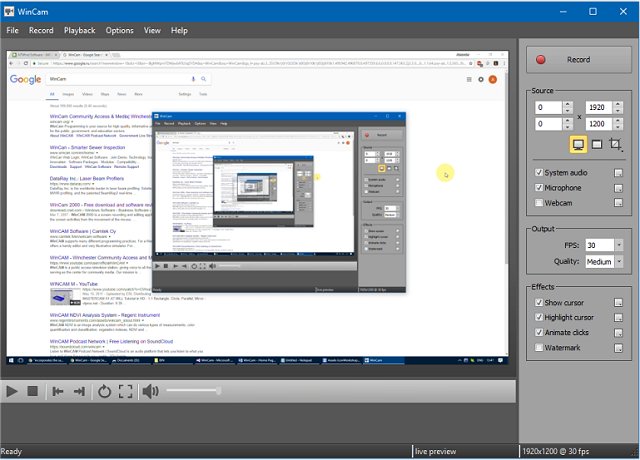Disable the System audio checkbox
Screen dimensions: 640x460
click(540, 172)
